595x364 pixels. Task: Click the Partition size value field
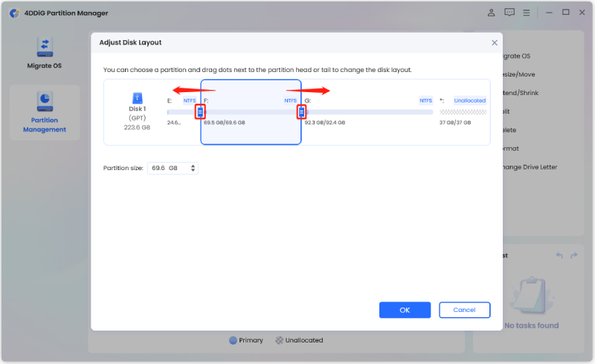(x=170, y=168)
